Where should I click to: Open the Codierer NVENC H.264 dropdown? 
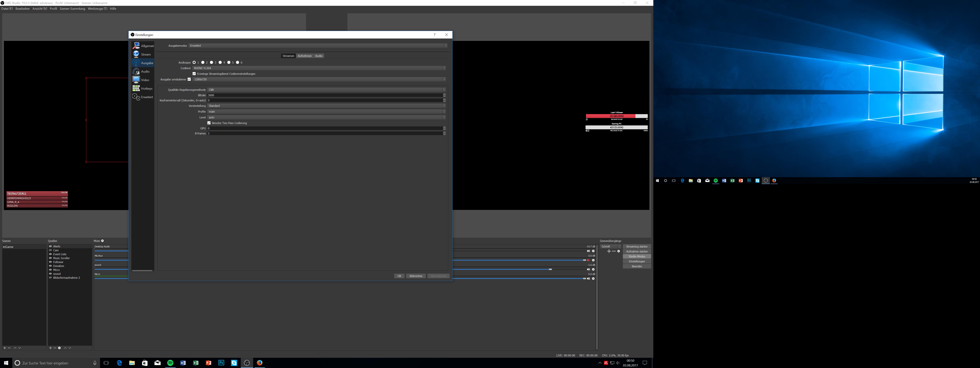click(x=319, y=68)
